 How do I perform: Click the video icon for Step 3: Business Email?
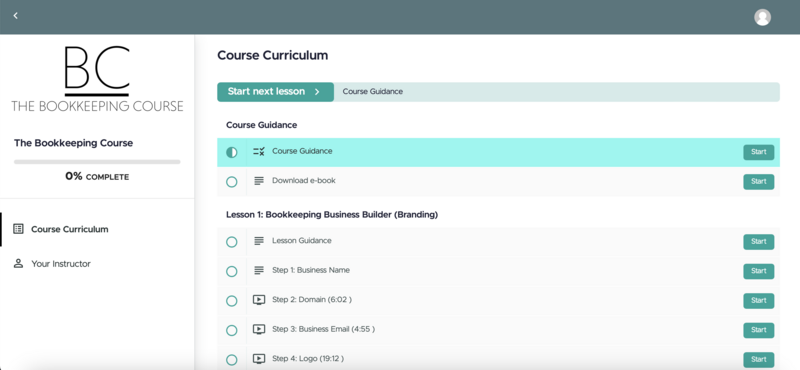pos(259,330)
